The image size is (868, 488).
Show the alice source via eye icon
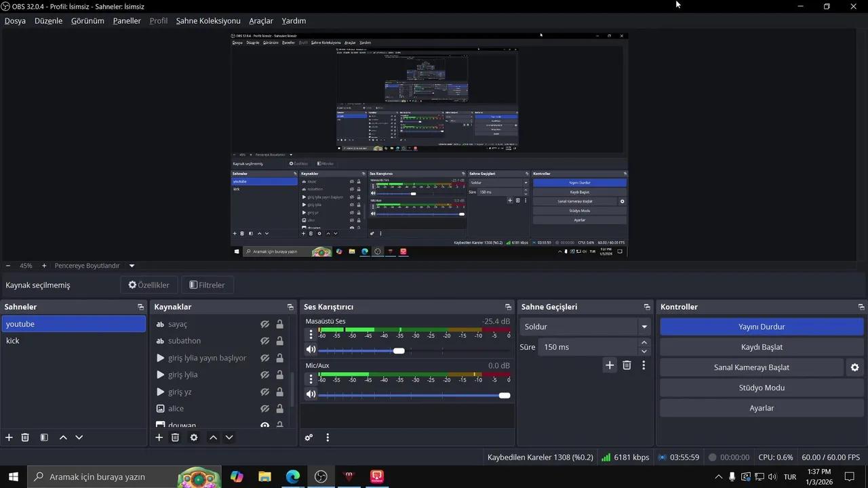click(x=265, y=409)
